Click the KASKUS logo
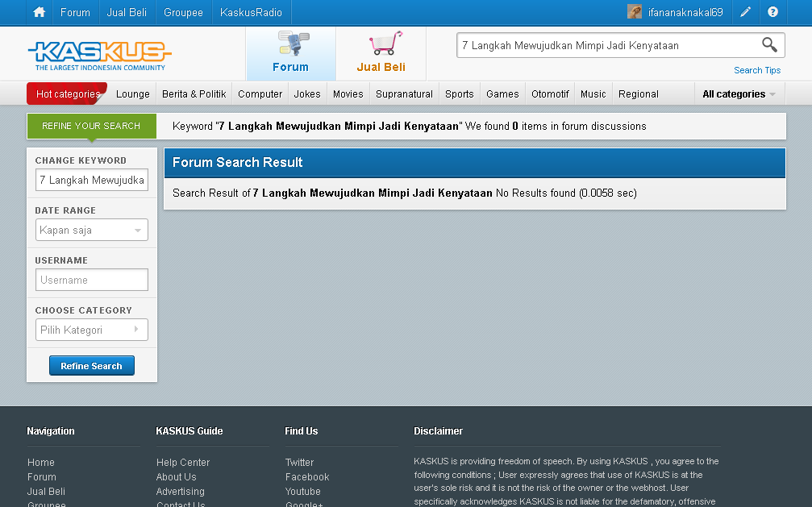The width and height of the screenshot is (812, 507). point(99,56)
